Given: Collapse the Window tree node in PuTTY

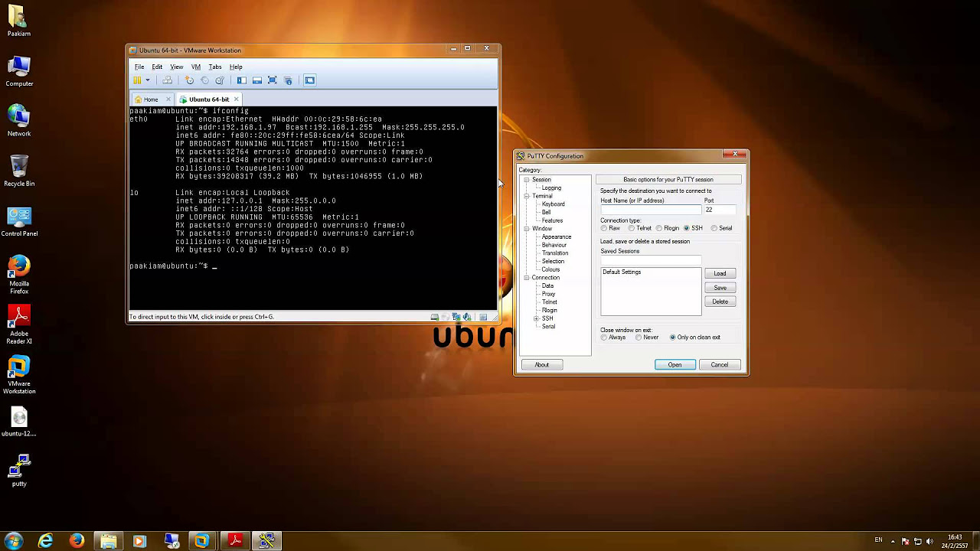Looking at the screenshot, I should click(x=527, y=229).
